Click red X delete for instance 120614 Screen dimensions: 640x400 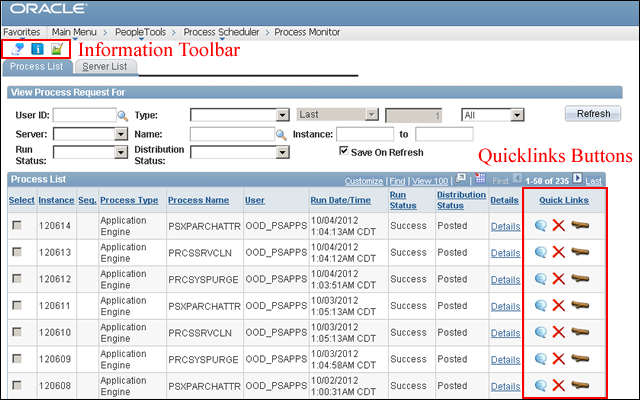(x=558, y=225)
